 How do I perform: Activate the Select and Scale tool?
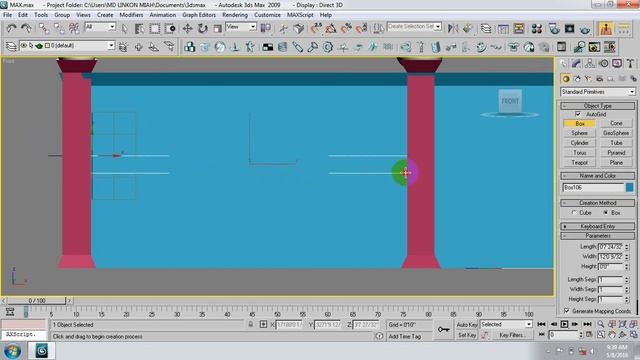(218, 28)
